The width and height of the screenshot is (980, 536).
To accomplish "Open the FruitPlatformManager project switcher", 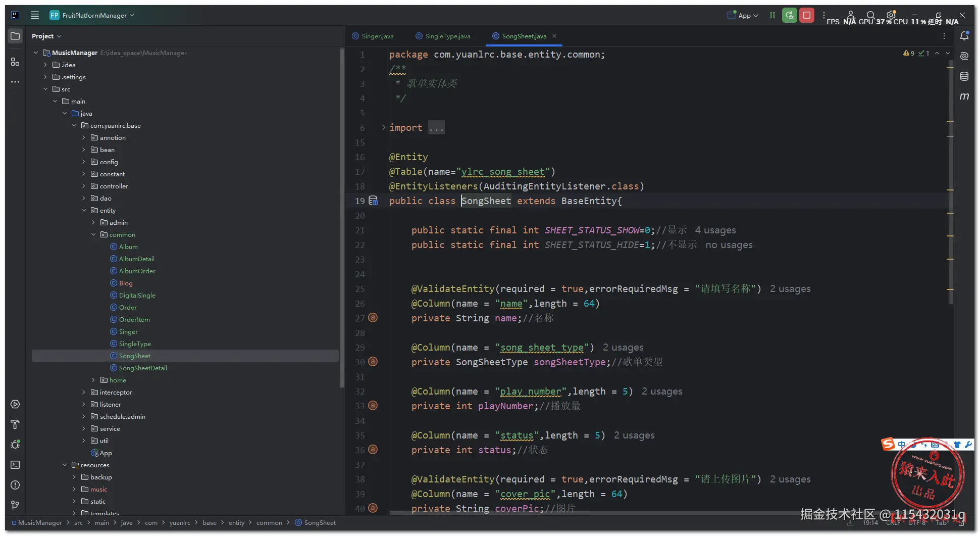I will point(92,15).
